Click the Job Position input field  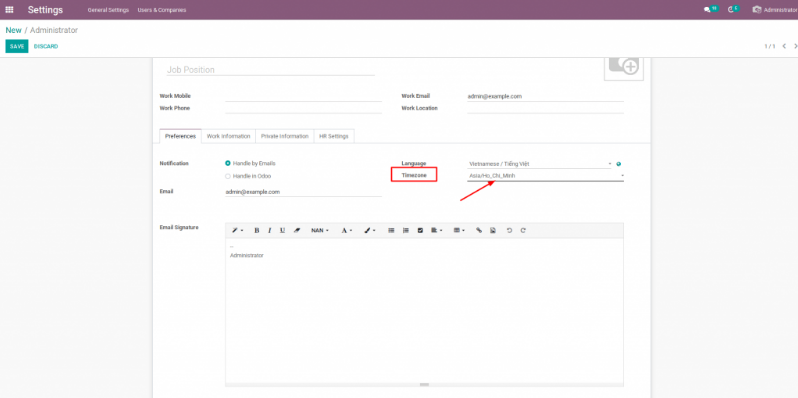pyautogui.click(x=271, y=70)
